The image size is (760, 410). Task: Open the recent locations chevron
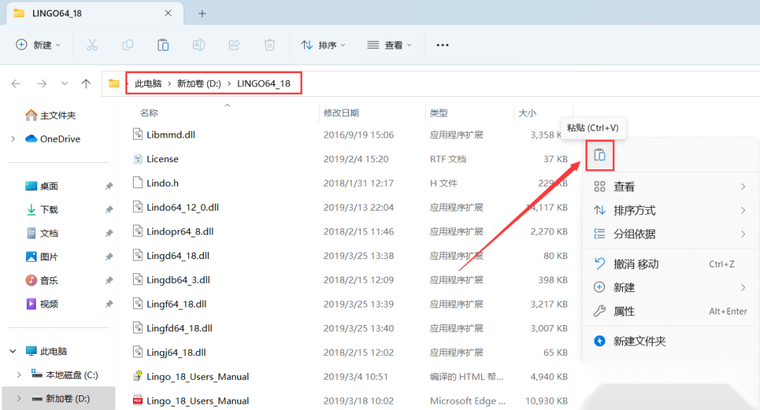click(x=64, y=83)
